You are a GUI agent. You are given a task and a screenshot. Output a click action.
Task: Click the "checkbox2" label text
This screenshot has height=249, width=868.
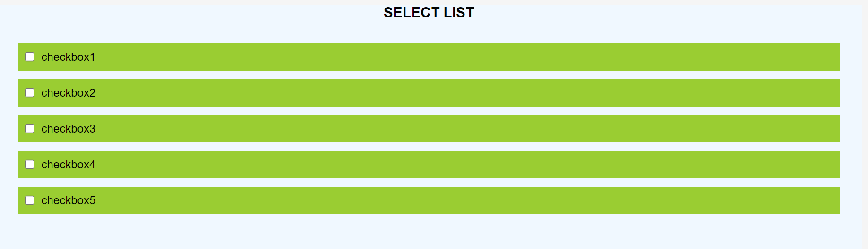tap(69, 93)
